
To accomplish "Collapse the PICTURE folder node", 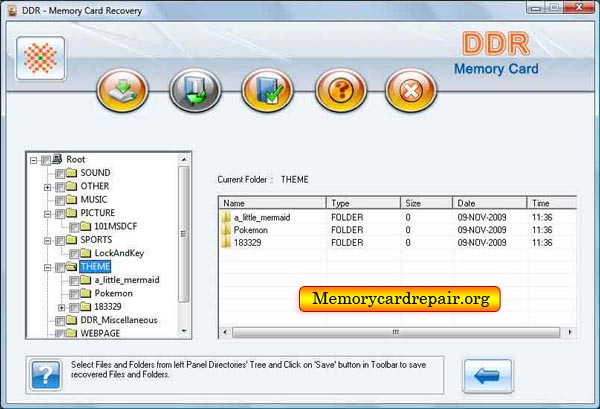I will (x=47, y=214).
